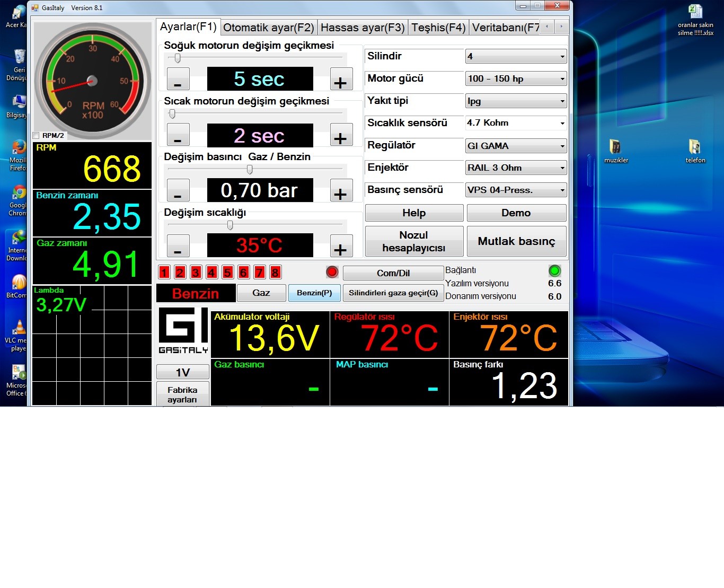Switch to Otomatik ayar(F2) tab

click(x=268, y=28)
